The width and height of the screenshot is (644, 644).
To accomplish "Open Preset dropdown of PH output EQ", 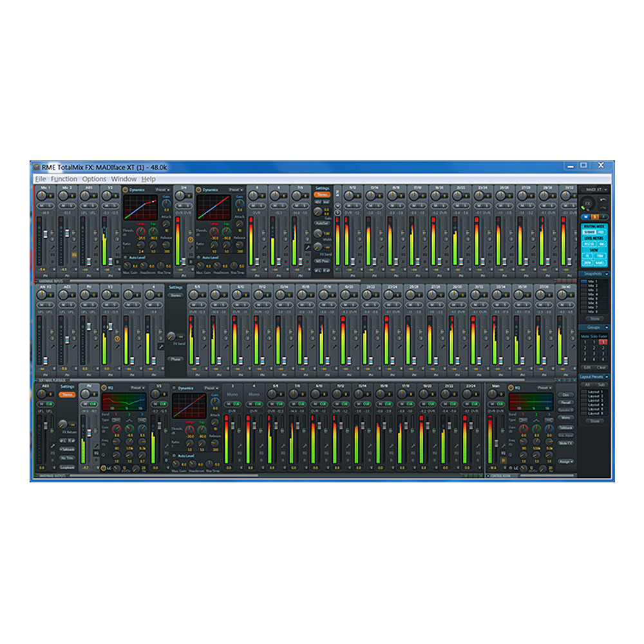I will click(x=138, y=388).
